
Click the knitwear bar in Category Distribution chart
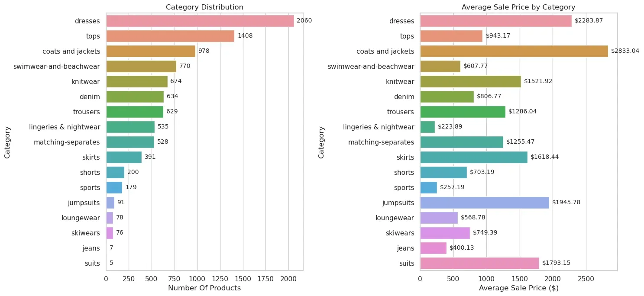click(x=137, y=81)
